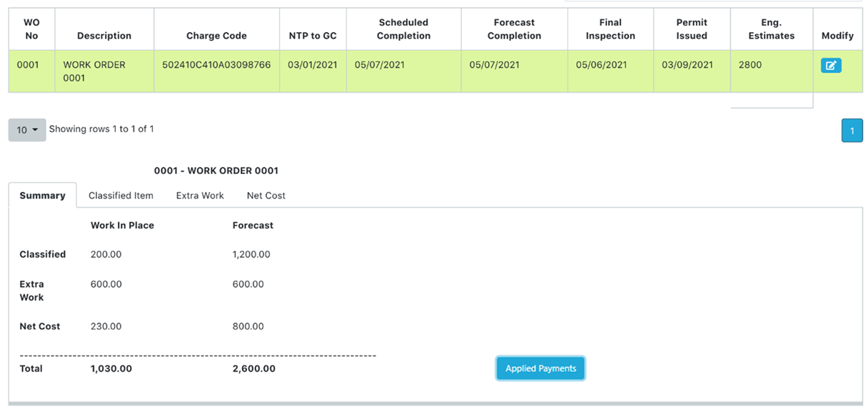Select the WORK ORDER 0001 row description
Screen dimensions: 868x409
pyautogui.click(x=94, y=71)
